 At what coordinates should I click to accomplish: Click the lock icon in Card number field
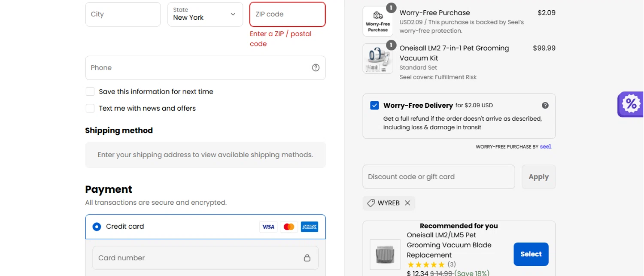(x=307, y=258)
